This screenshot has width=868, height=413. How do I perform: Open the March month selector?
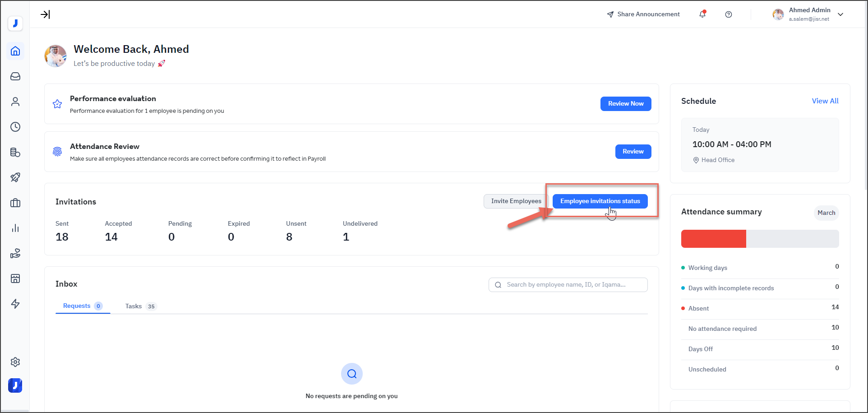coord(826,213)
